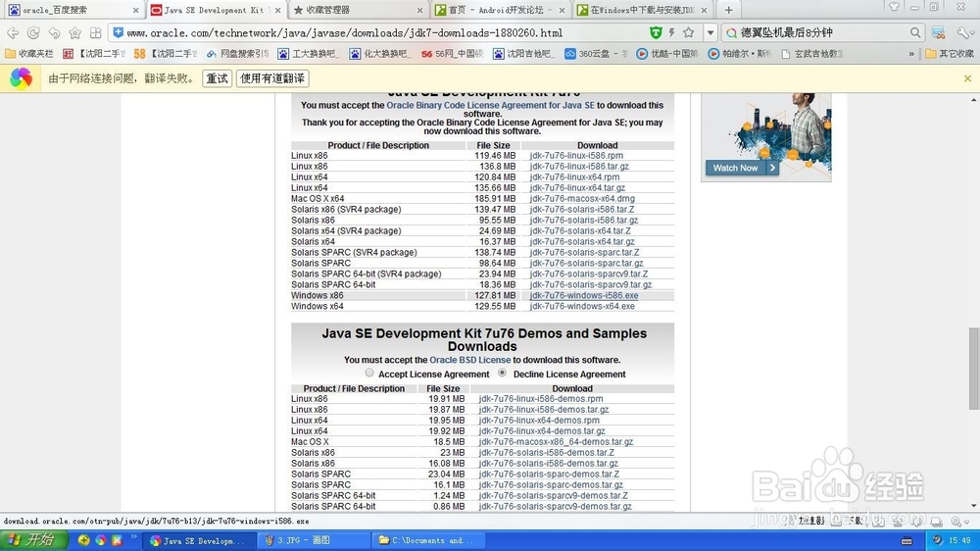This screenshot has height=551, width=980.
Task: Open Oracle Binary Code License Agreement link
Action: tap(490, 105)
